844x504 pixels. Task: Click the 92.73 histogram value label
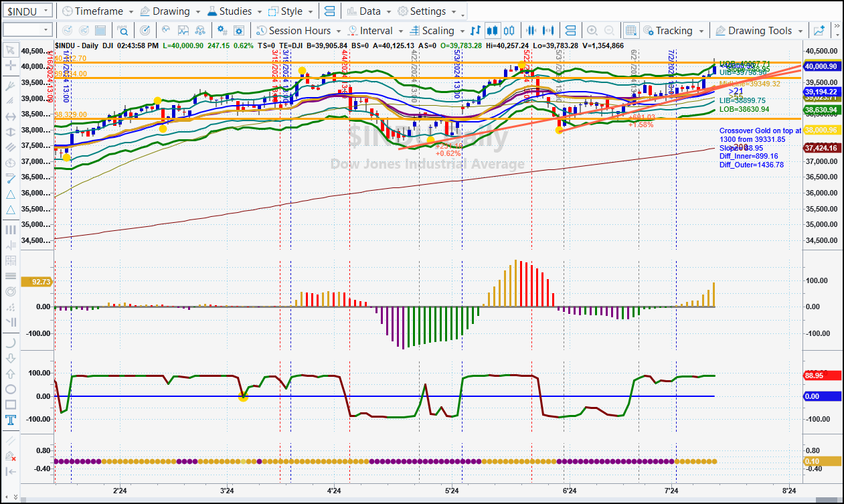[x=36, y=282]
